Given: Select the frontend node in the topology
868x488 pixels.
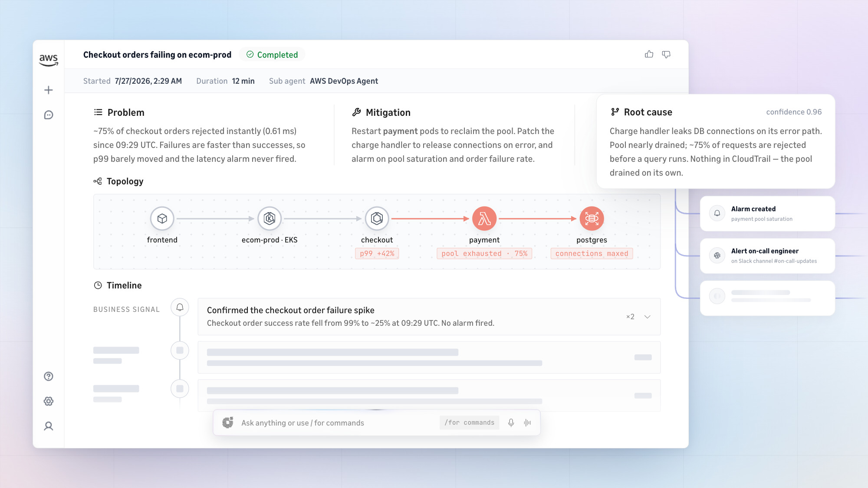Looking at the screenshot, I should click(162, 219).
